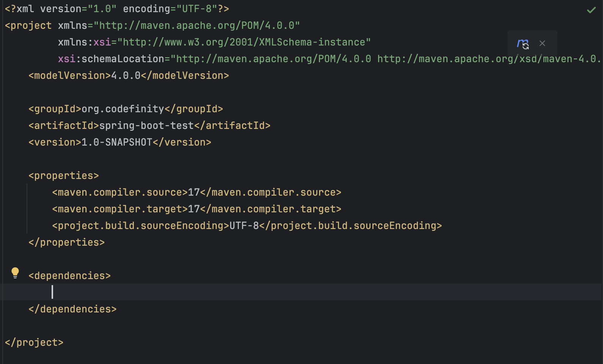Viewport: 603px width, 364px height.
Task: Click the xsi:schemaLocation attribute line
Action: 330,59
